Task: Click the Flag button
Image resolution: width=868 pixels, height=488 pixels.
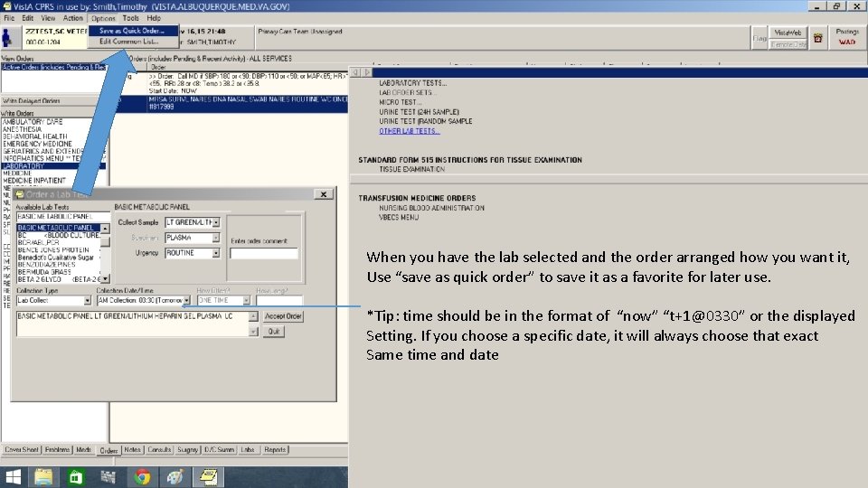Action: [759, 38]
